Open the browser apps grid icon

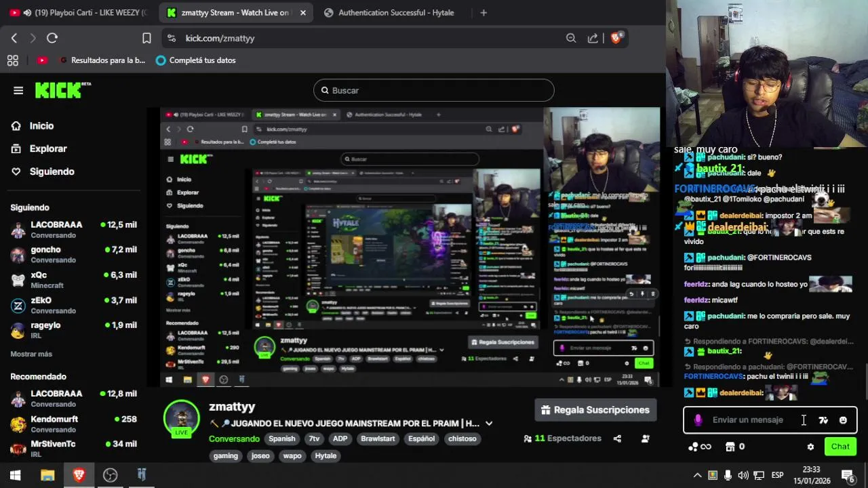pyautogui.click(x=13, y=60)
